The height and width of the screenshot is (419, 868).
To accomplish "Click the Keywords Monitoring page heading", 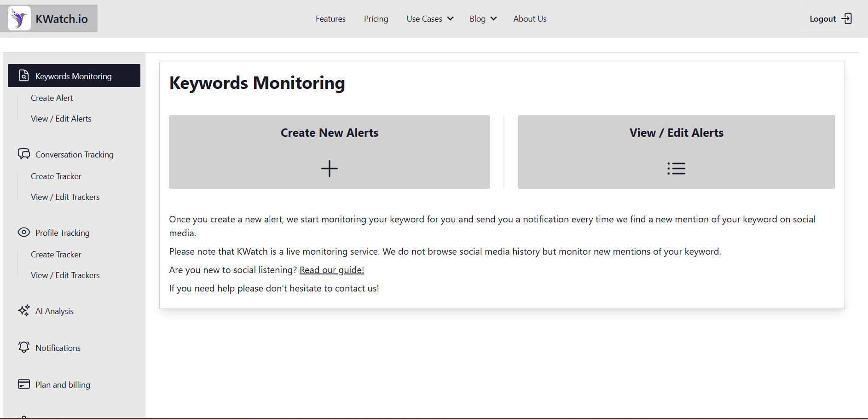I will (257, 83).
